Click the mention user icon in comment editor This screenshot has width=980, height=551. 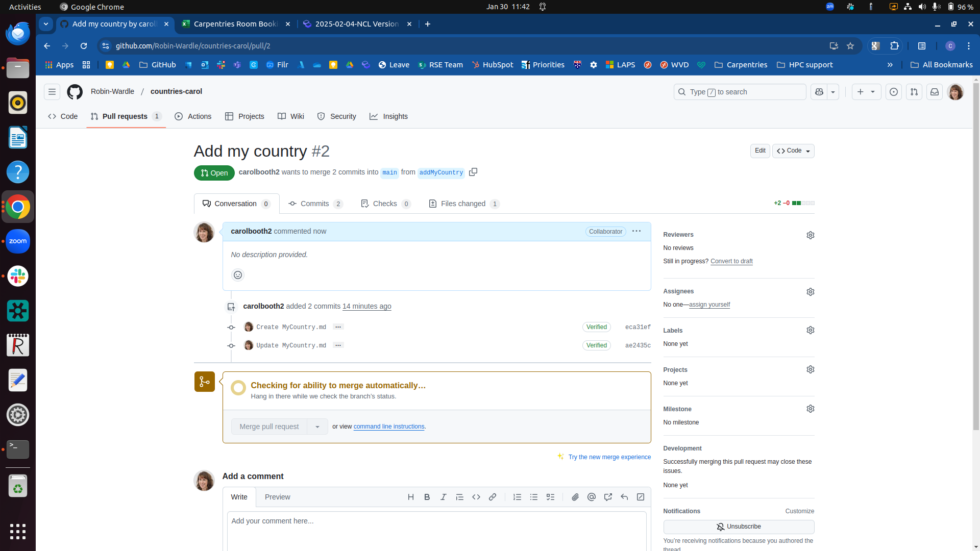pos(592,496)
